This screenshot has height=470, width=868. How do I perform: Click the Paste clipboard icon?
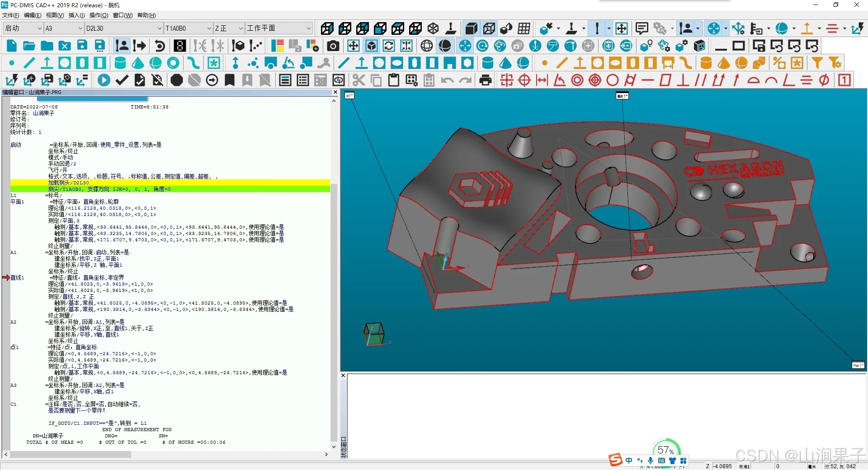(x=394, y=80)
